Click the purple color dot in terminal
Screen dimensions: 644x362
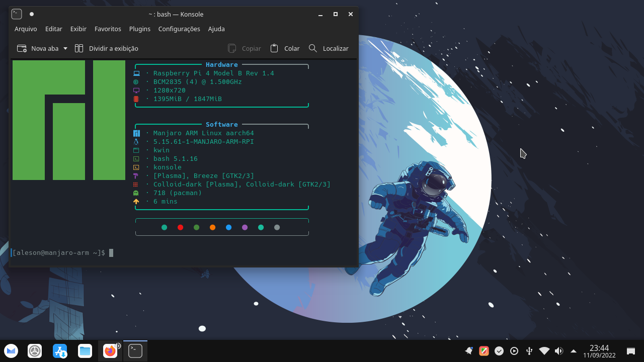click(x=245, y=227)
